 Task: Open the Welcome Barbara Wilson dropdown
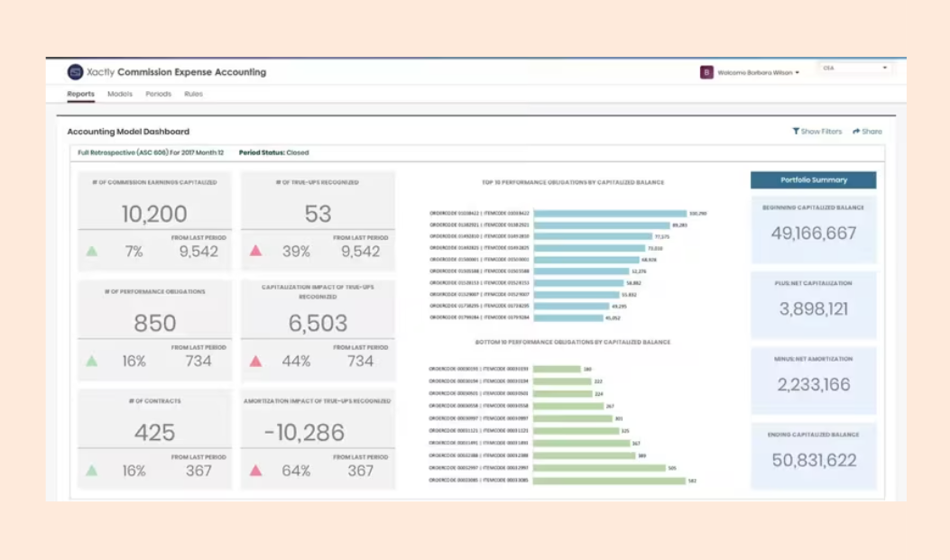point(758,73)
